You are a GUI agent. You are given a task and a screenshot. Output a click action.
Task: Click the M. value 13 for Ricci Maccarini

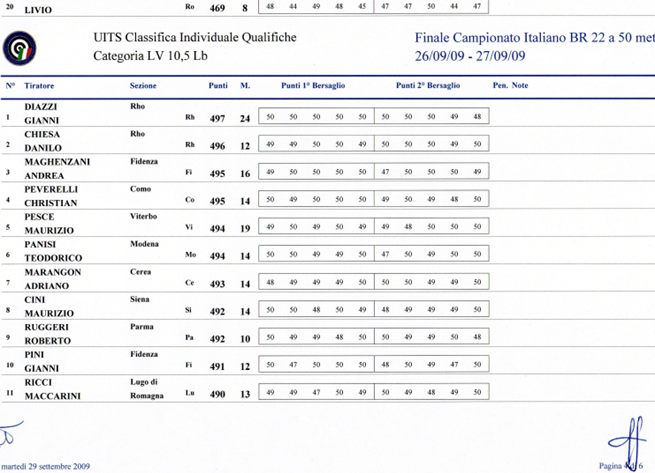[245, 394]
